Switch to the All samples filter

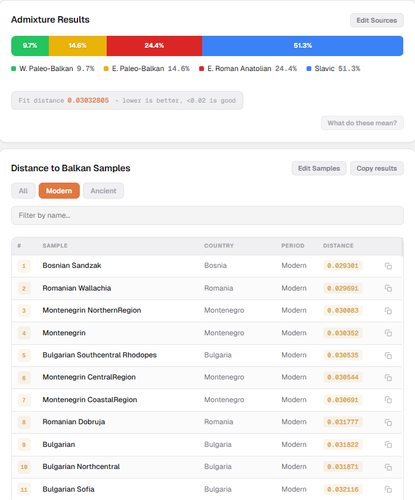pos(23,191)
